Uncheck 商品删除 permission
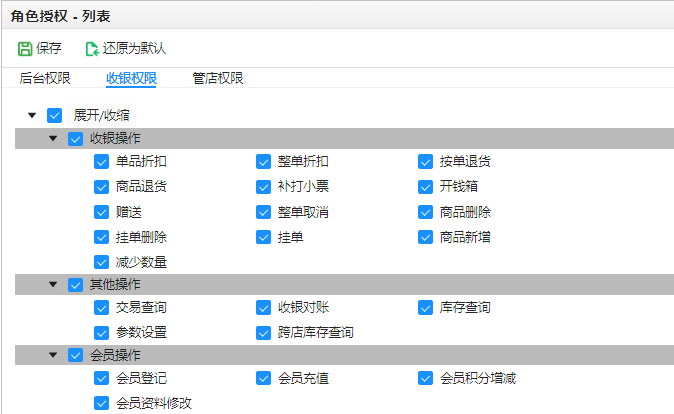 (x=426, y=212)
